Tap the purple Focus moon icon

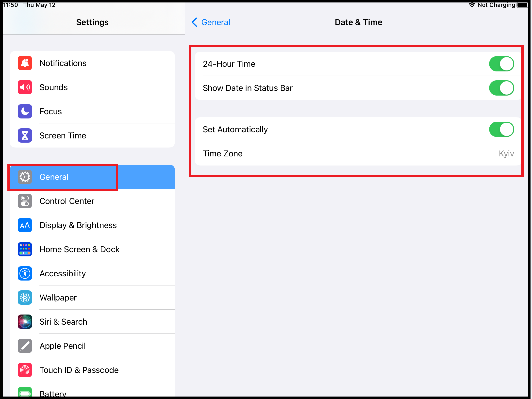(x=25, y=111)
